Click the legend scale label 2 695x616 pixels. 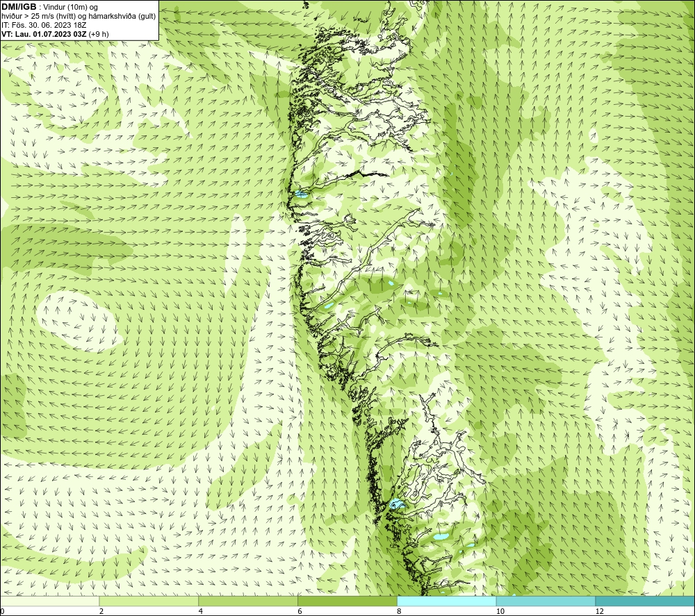(x=101, y=611)
